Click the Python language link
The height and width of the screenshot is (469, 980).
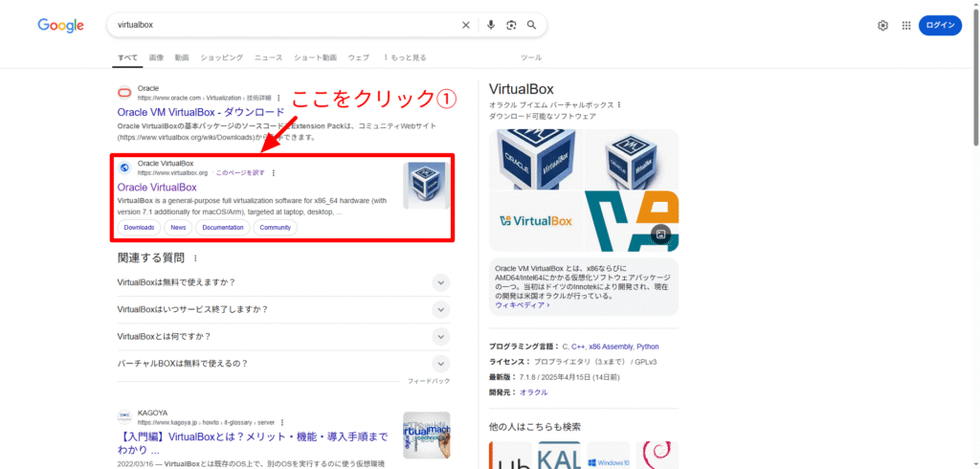pyautogui.click(x=648, y=346)
